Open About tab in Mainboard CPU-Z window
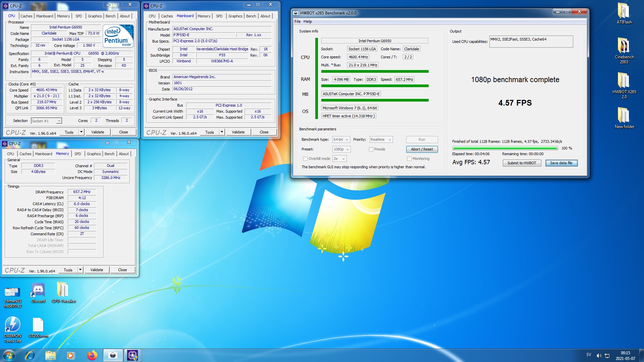Screen dimensions: 644x362 click(265, 16)
